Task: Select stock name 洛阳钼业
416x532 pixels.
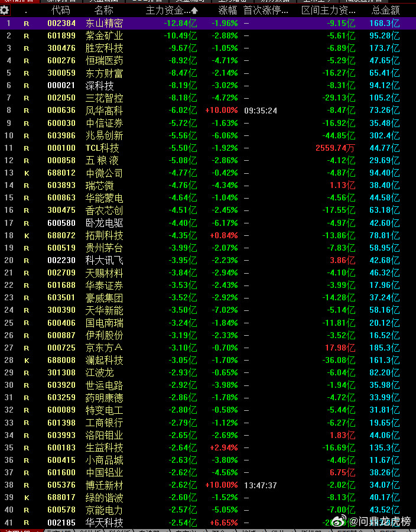Action: coord(104,435)
